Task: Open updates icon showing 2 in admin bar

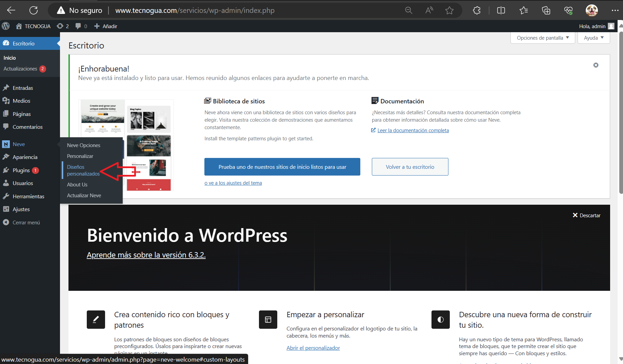Action: [x=63, y=26]
